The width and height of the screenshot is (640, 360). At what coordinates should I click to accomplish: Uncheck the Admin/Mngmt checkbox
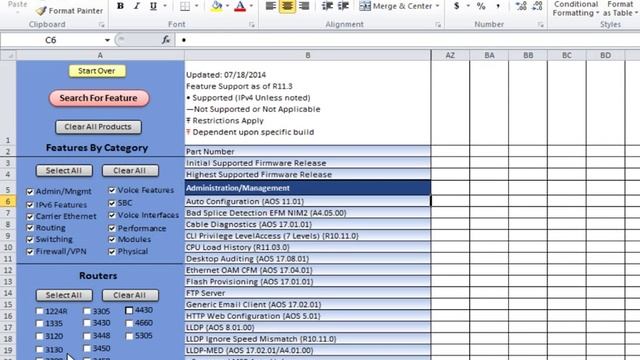pos(30,191)
